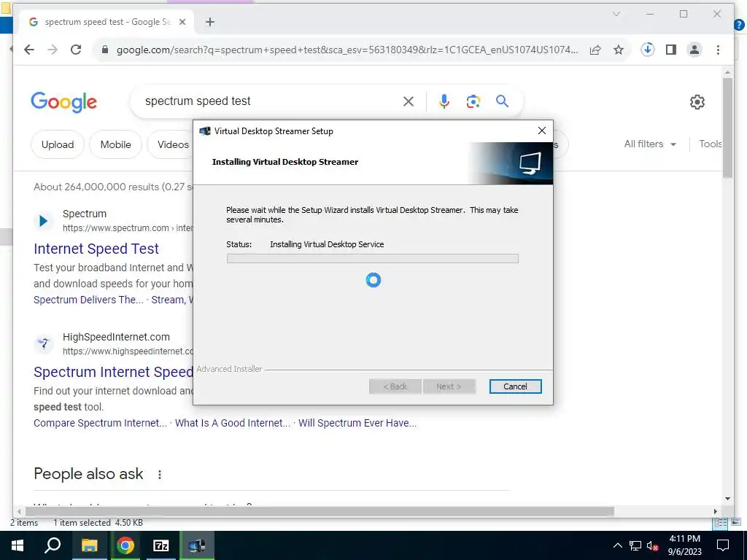Share this page icon in address bar
The image size is (747, 560).
(595, 50)
